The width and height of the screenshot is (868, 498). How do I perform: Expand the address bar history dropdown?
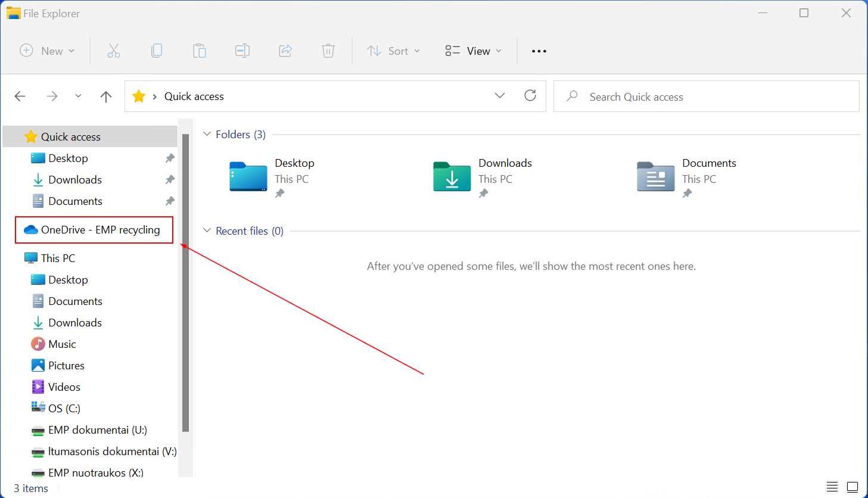coord(500,96)
